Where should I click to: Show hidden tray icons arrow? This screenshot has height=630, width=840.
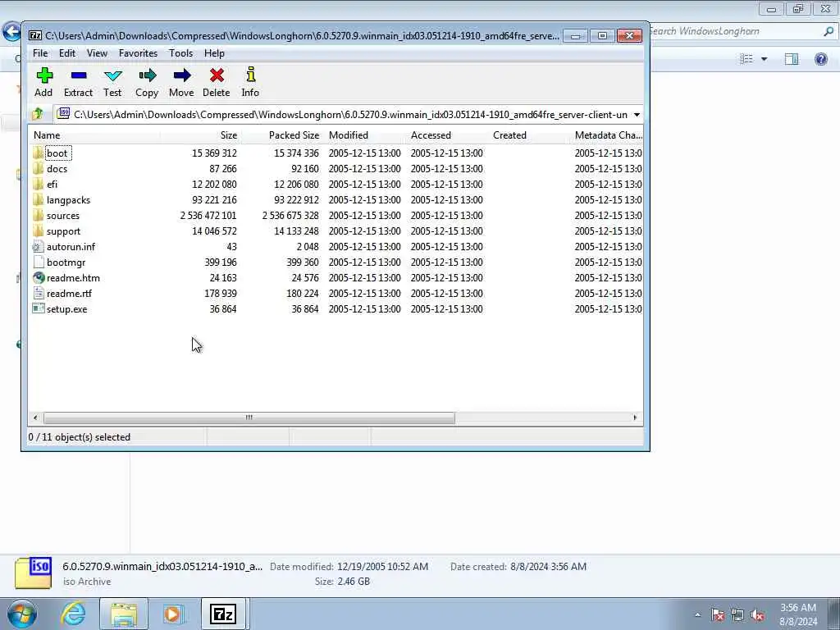click(x=697, y=615)
